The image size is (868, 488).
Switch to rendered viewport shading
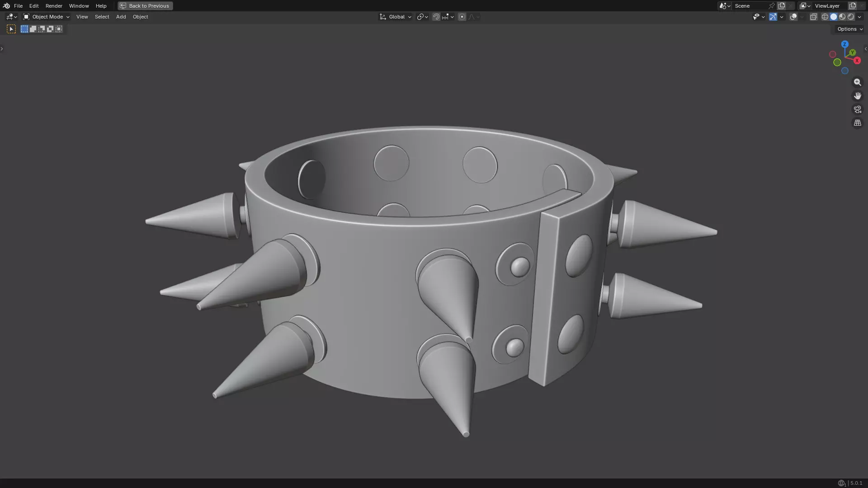(851, 17)
